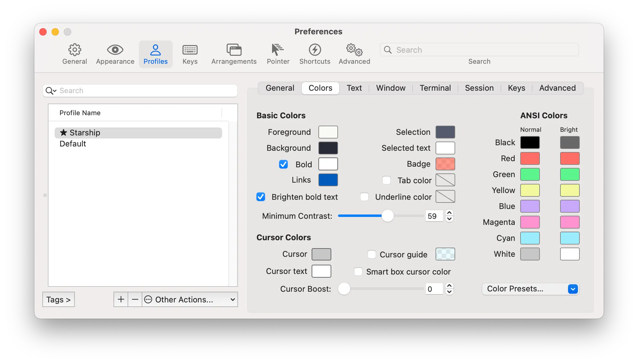
Task: Switch to the Text profile tab
Action: click(354, 88)
